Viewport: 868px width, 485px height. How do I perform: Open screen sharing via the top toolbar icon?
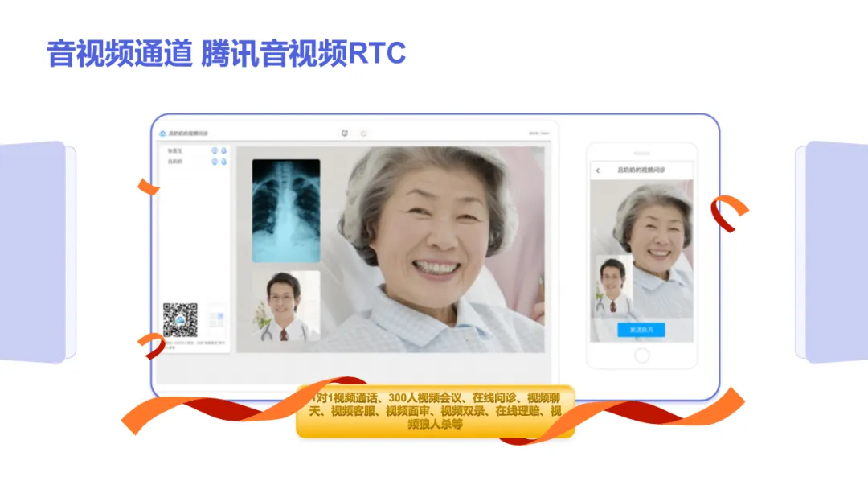345,132
